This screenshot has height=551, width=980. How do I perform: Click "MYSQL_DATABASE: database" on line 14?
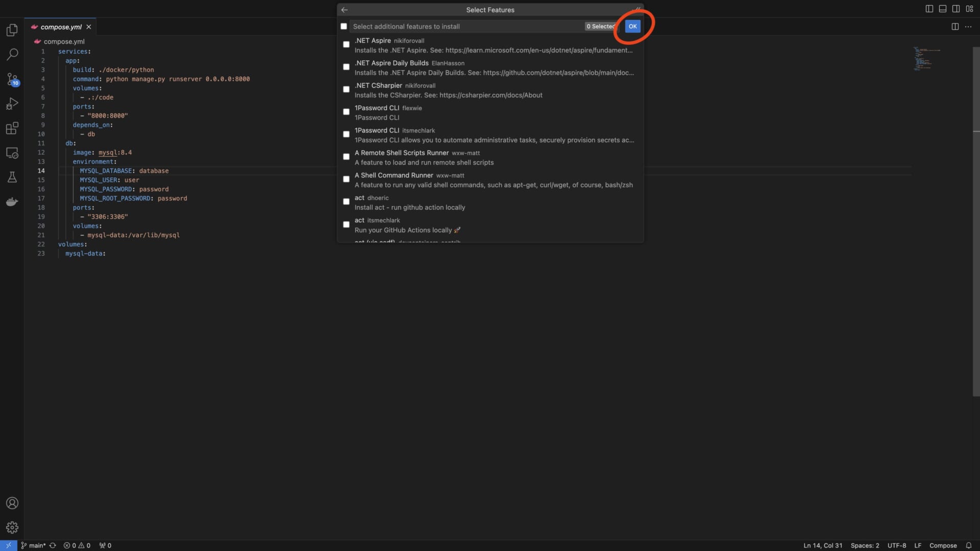click(x=124, y=171)
